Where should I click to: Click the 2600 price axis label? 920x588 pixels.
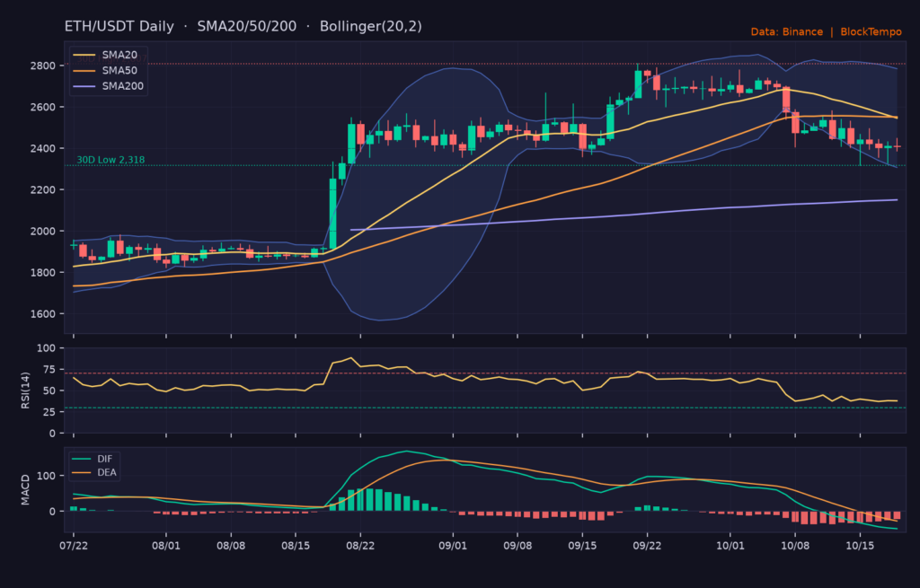click(x=43, y=108)
